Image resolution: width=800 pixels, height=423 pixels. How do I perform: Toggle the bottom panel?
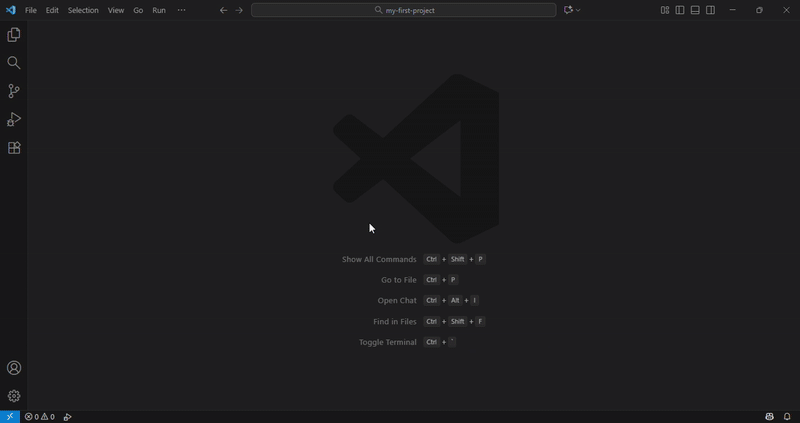coord(695,10)
